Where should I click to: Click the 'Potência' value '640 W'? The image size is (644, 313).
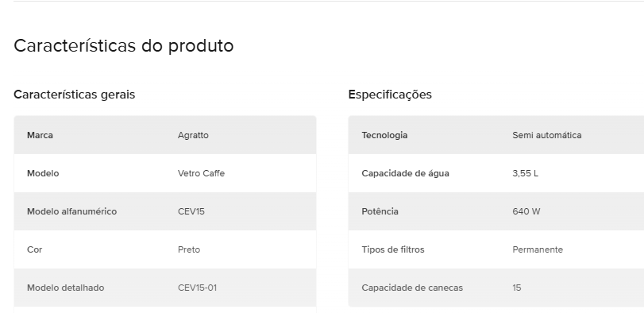526,211
